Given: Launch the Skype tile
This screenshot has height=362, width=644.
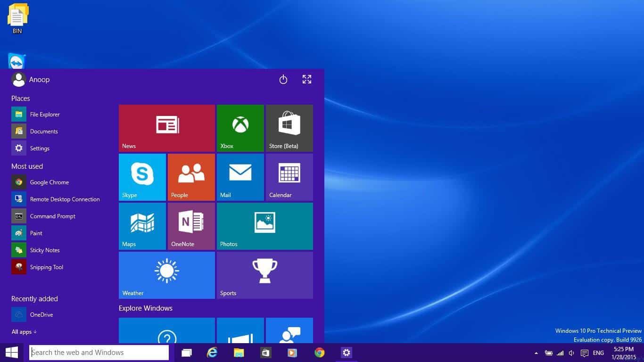Looking at the screenshot, I should pos(142,177).
